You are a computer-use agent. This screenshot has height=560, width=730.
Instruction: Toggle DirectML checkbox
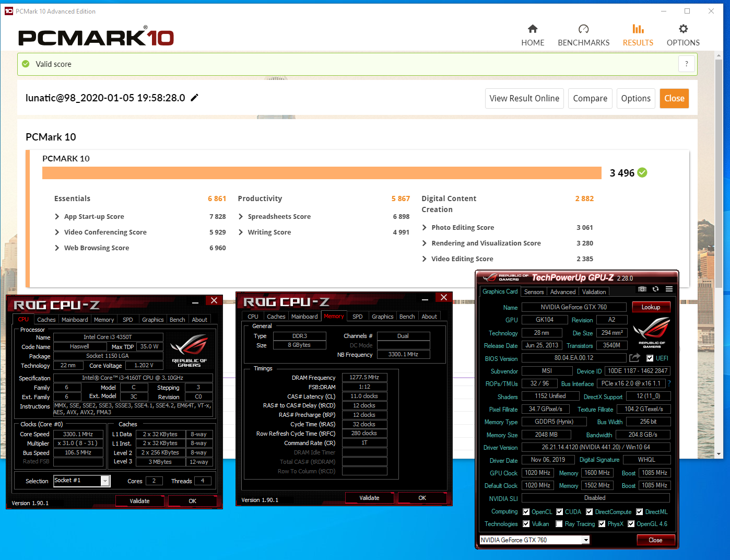click(x=640, y=512)
